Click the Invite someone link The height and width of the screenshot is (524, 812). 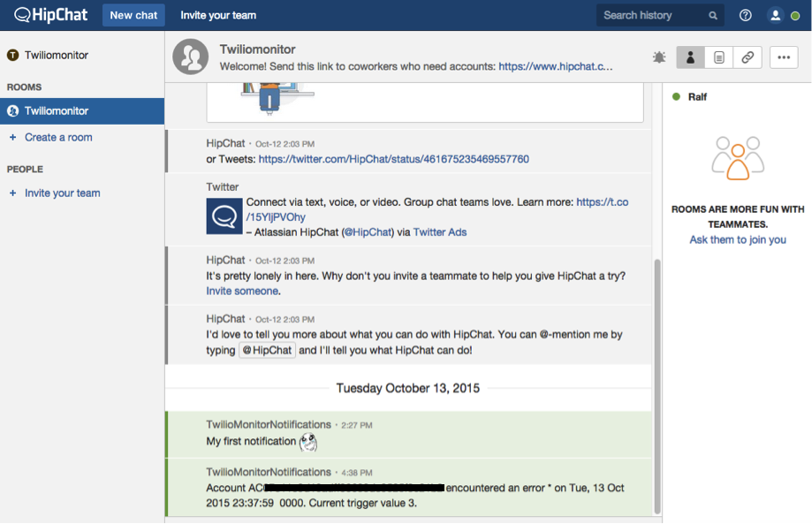[242, 291]
